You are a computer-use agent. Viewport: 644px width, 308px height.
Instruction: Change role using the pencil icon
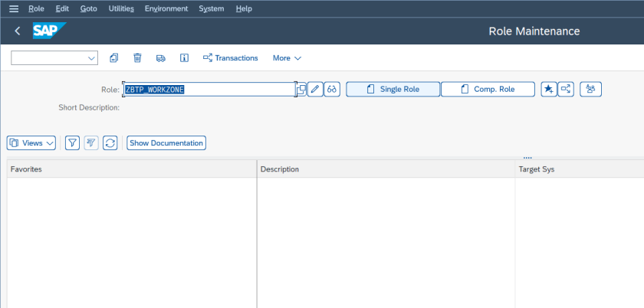[x=315, y=89]
